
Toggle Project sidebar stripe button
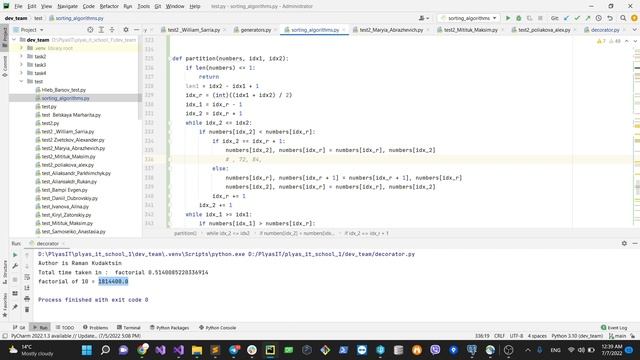4,37
